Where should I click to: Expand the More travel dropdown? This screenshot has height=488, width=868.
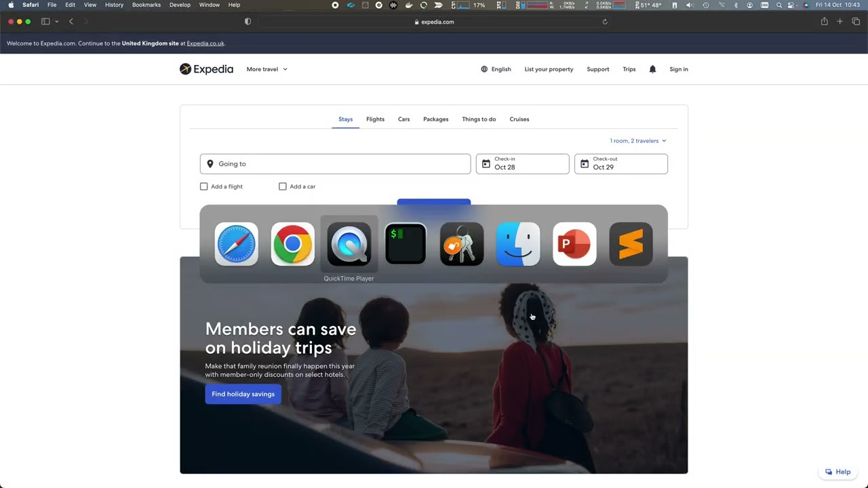(267, 69)
